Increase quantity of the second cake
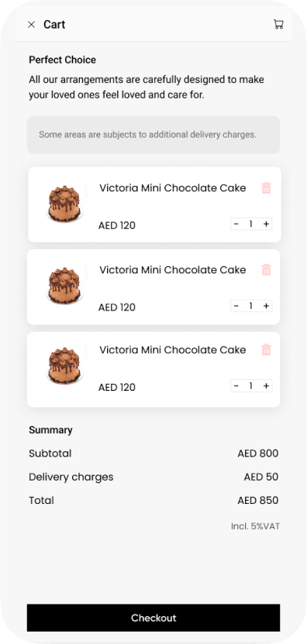The image size is (307, 644). coord(266,306)
